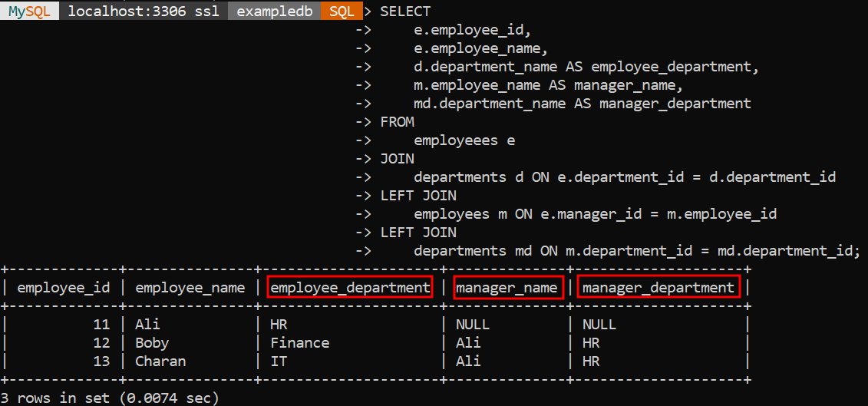Viewport: 868px width, 406px height.
Task: Click the employee id 11 cell
Action: [x=102, y=325]
